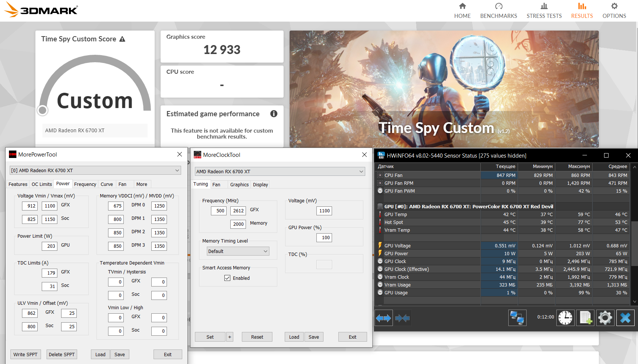The width and height of the screenshot is (638, 364).
Task: Open the Frequency tab in MorePowerTool
Action: (x=85, y=184)
